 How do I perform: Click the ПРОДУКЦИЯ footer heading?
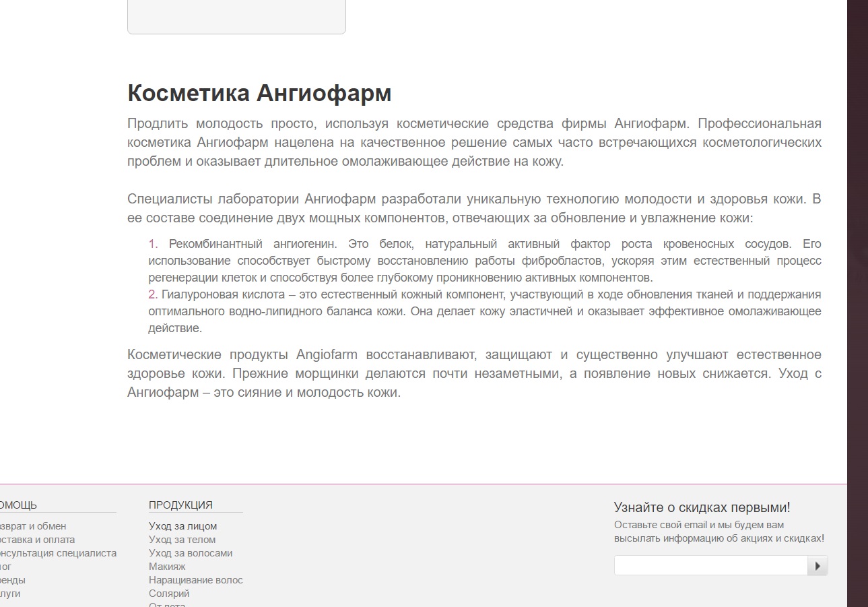[x=180, y=505]
